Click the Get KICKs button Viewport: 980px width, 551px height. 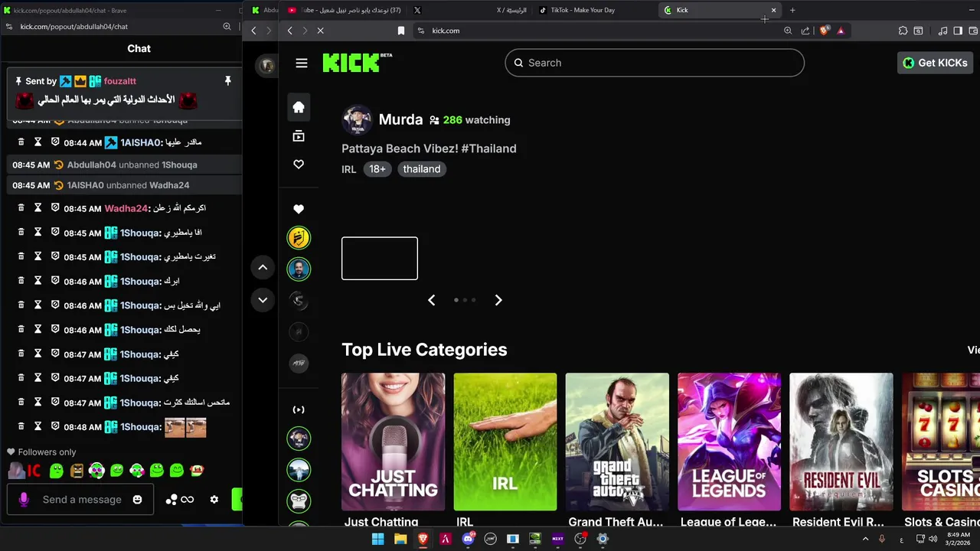pos(935,63)
